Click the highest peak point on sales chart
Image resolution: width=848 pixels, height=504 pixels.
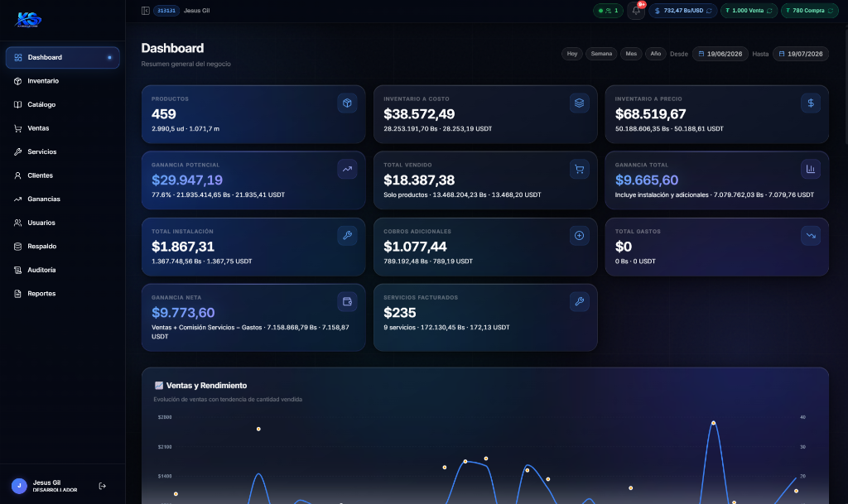tap(713, 423)
